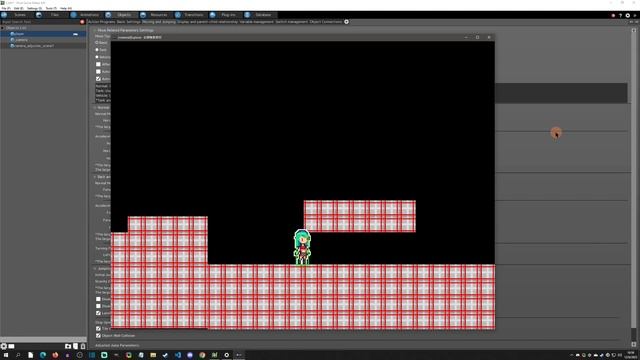This screenshot has width=640, height=360.
Task: Open Microsoft Edge from taskbar
Action: (x=43, y=355)
